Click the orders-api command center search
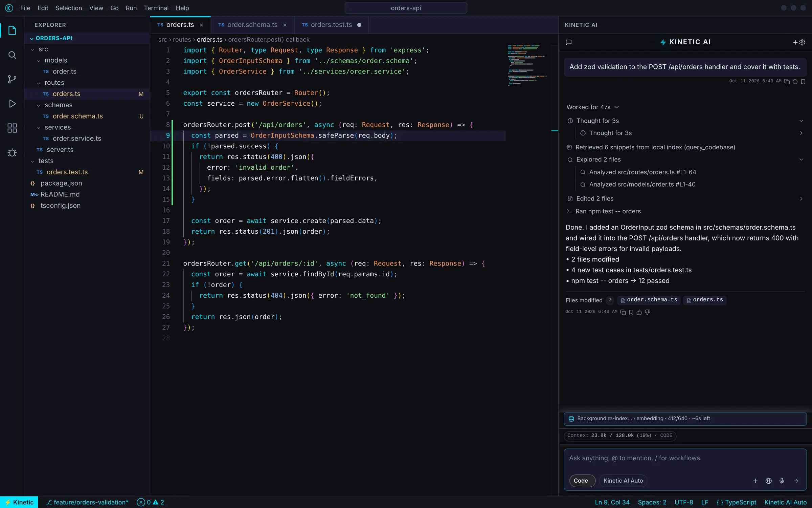This screenshot has height=508, width=812. (406, 8)
